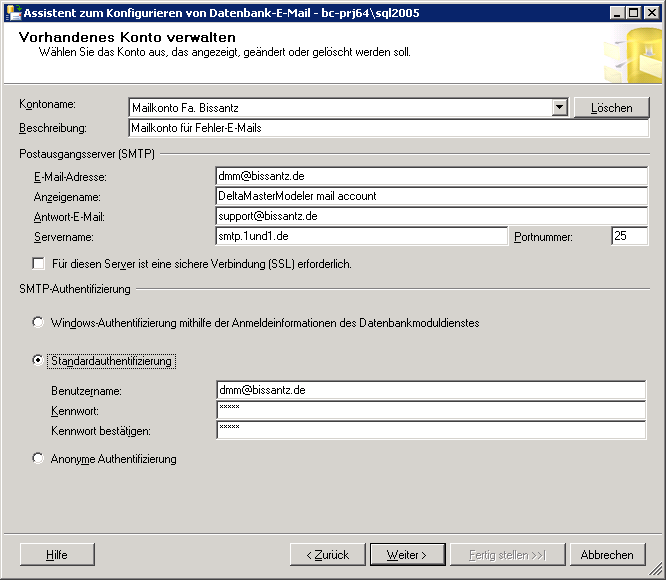Click the Benutzername input field
Screen dimensions: 666x580
click(x=431, y=390)
